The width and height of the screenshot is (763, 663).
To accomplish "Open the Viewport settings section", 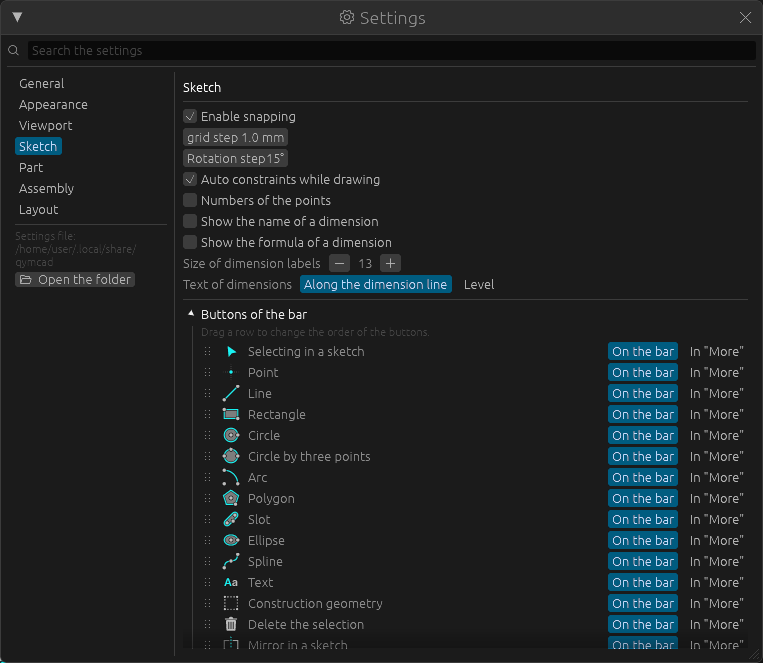I will (x=45, y=125).
